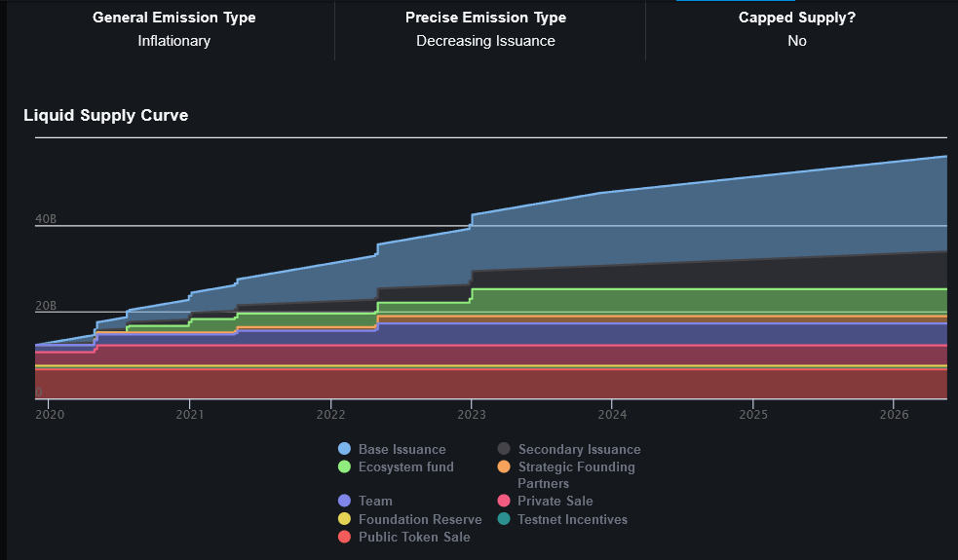Screen dimensions: 958x560
Task: Select the Decreasing Issuance value text
Action: tap(485, 41)
